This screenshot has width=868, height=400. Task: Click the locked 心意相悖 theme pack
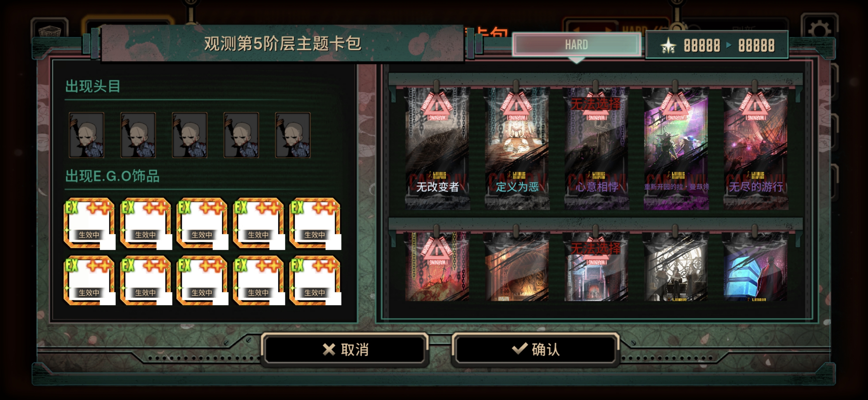click(596, 148)
